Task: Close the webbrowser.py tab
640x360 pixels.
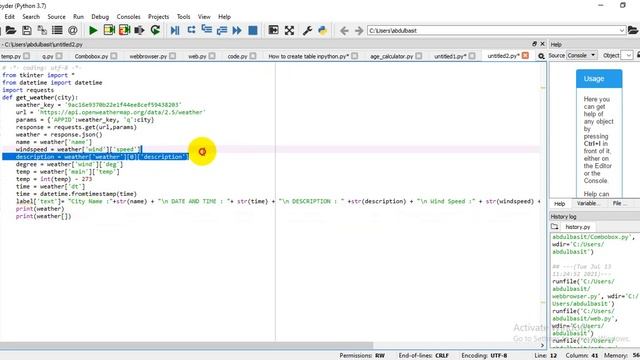Action: pos(172,56)
